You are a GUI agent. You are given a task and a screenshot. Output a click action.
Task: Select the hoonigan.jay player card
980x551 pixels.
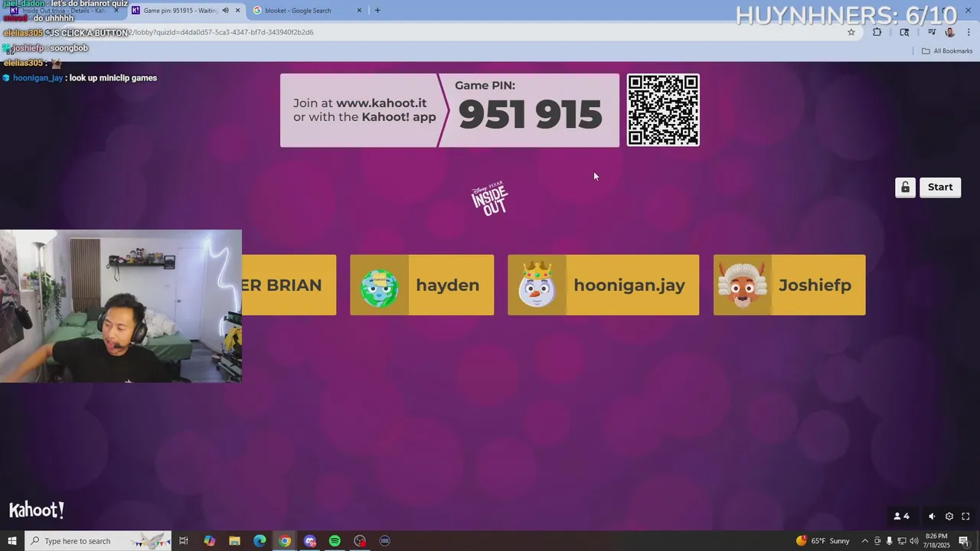click(603, 285)
